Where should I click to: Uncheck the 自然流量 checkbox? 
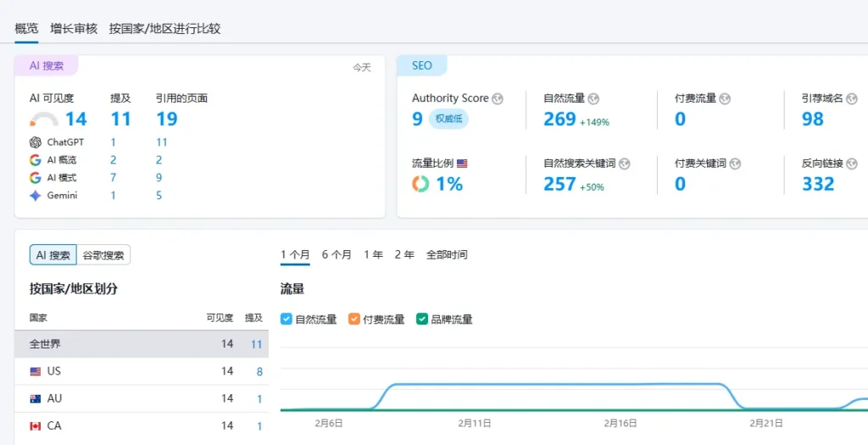coord(287,319)
